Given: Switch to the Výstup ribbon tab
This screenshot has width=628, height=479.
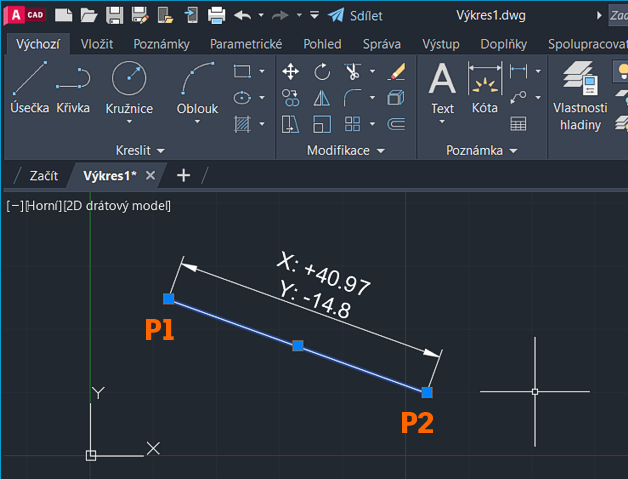Looking at the screenshot, I should coord(441,44).
